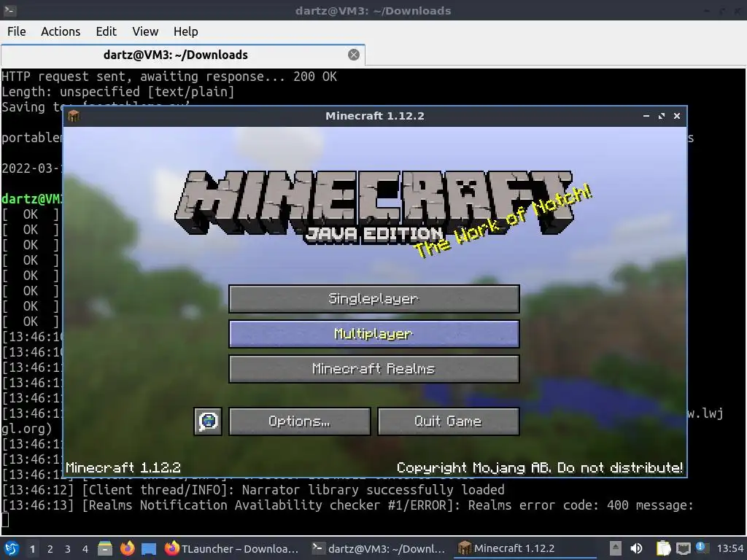747x560 pixels.
Task: Switch to workspace 2
Action: click(x=50, y=549)
